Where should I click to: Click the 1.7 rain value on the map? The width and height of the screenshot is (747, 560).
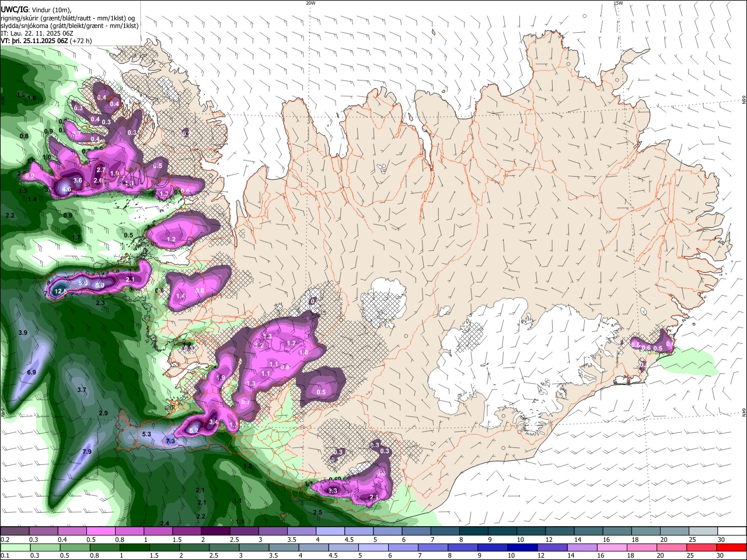tap(76, 238)
